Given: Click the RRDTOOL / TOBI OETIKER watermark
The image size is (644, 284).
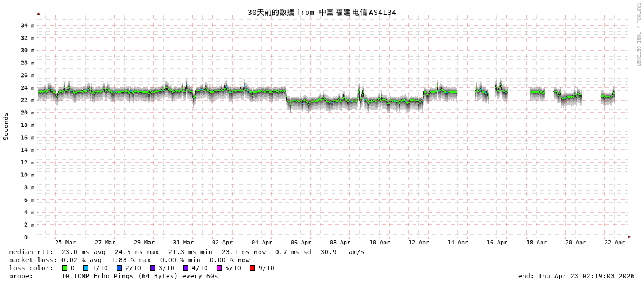Looking at the screenshot, I should [x=638, y=34].
